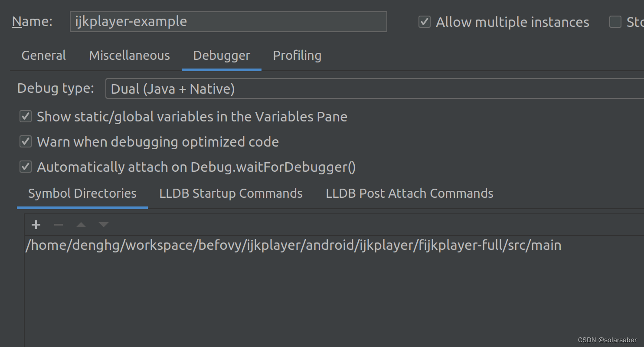Toggle Automatically attach on Debug.waitForDebugger()
This screenshot has width=644, height=347.
26,167
